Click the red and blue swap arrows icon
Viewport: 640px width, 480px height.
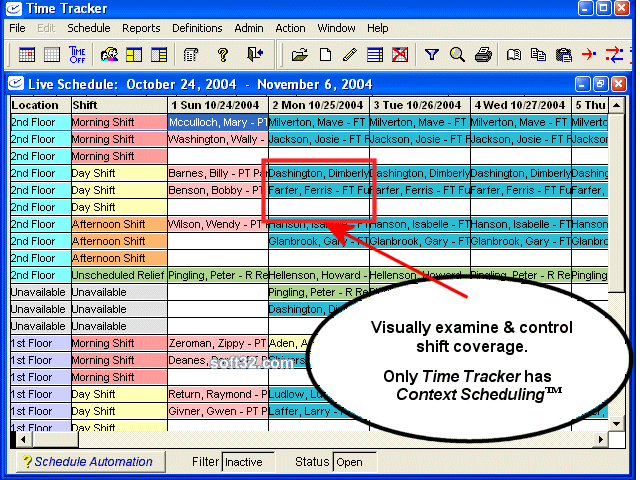614,54
